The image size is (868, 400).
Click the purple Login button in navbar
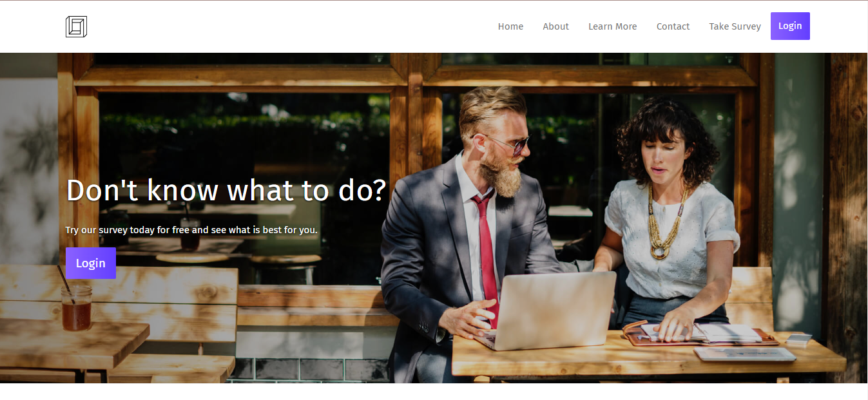pos(790,26)
